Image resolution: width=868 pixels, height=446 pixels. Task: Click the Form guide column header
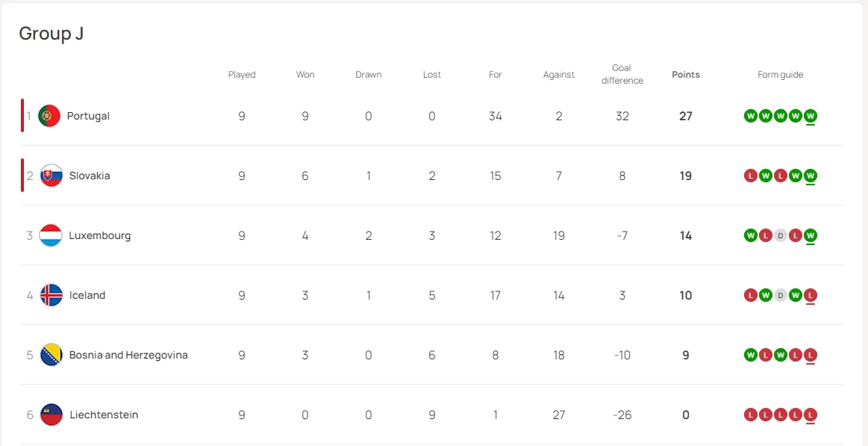[780, 75]
